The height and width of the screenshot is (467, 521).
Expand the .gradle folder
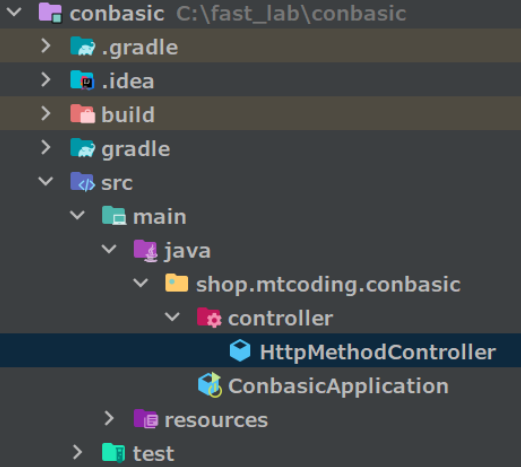click(x=46, y=46)
